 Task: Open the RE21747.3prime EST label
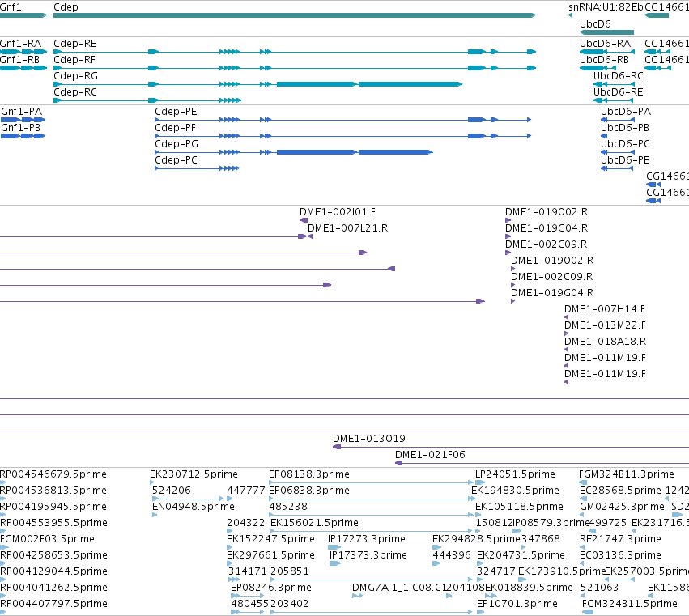coord(620,539)
